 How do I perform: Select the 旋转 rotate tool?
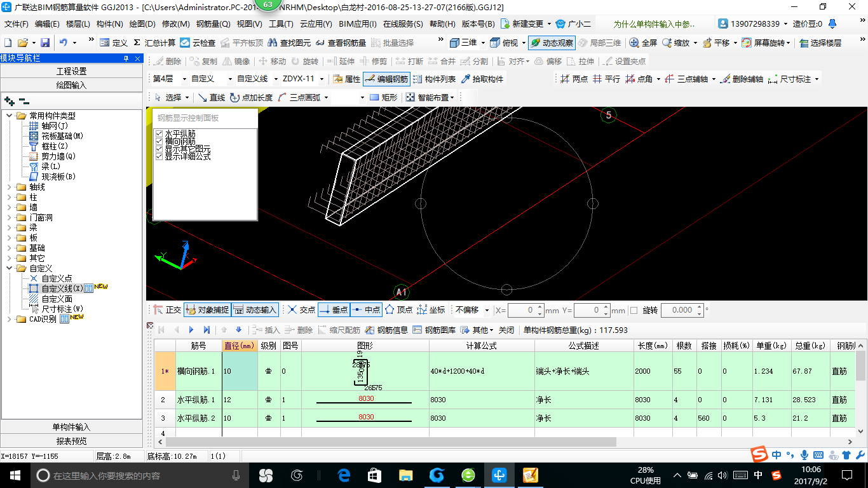(305, 62)
